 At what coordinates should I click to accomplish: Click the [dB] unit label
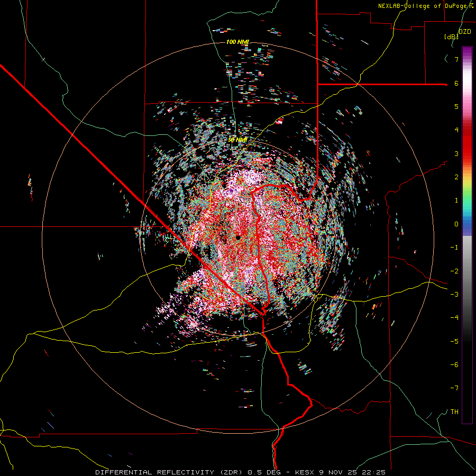point(452,36)
